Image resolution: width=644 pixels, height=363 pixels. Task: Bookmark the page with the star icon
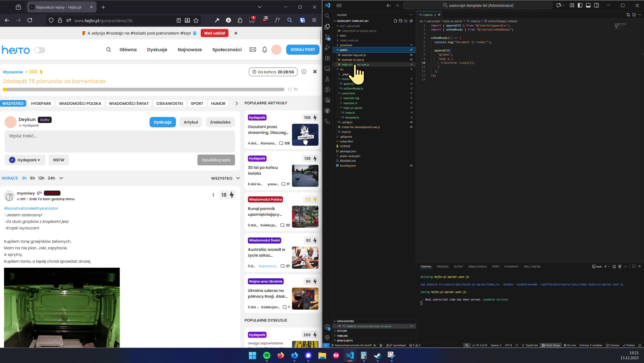pos(196,20)
